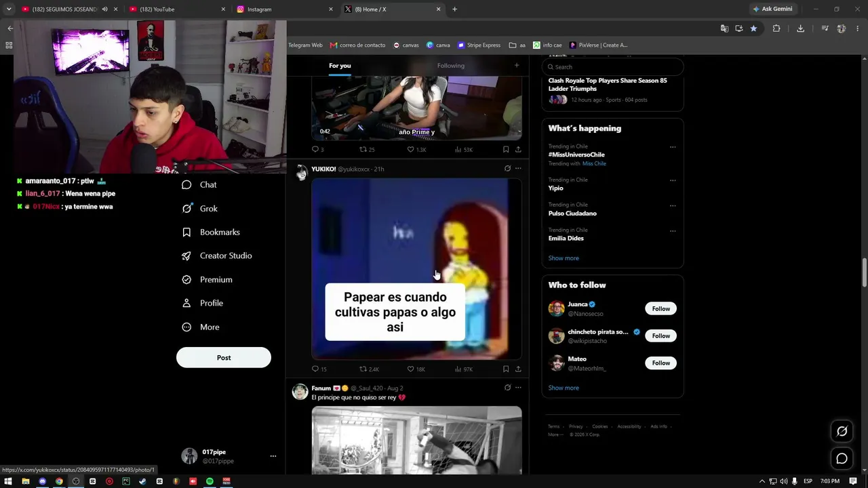Click the Ask Gemini button
The height and width of the screenshot is (488, 868).
pyautogui.click(x=772, y=9)
